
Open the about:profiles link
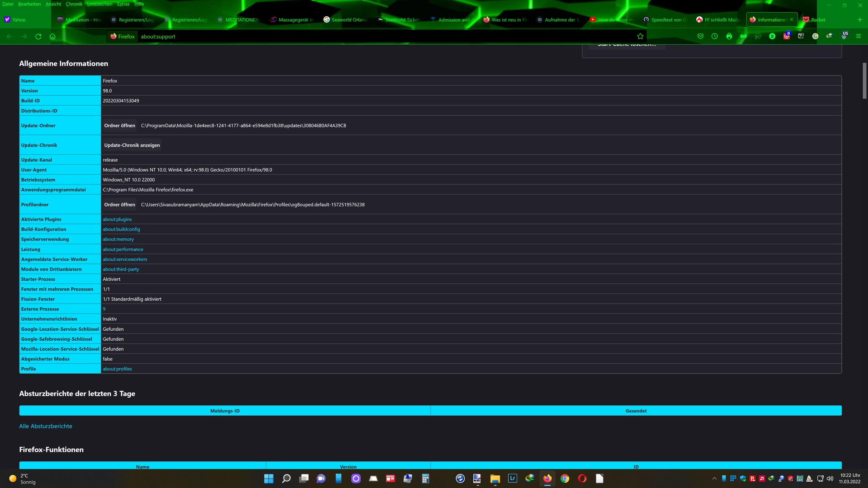point(117,369)
